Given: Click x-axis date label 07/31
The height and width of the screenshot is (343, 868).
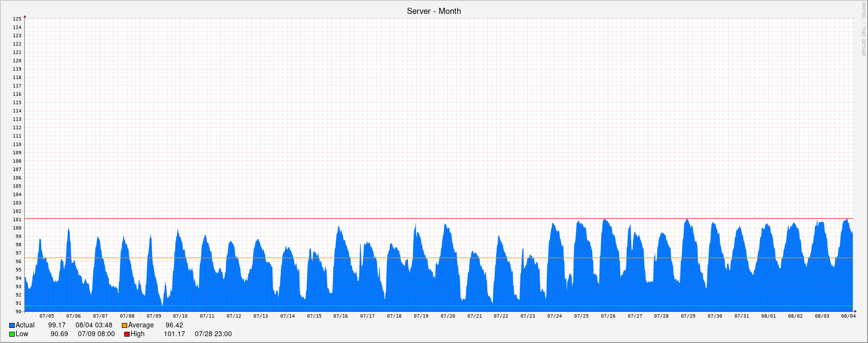Looking at the screenshot, I should coord(742,316).
